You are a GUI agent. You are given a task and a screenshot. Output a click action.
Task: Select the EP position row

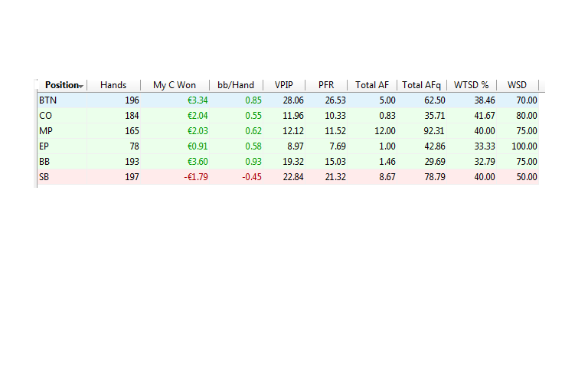tap(288, 146)
